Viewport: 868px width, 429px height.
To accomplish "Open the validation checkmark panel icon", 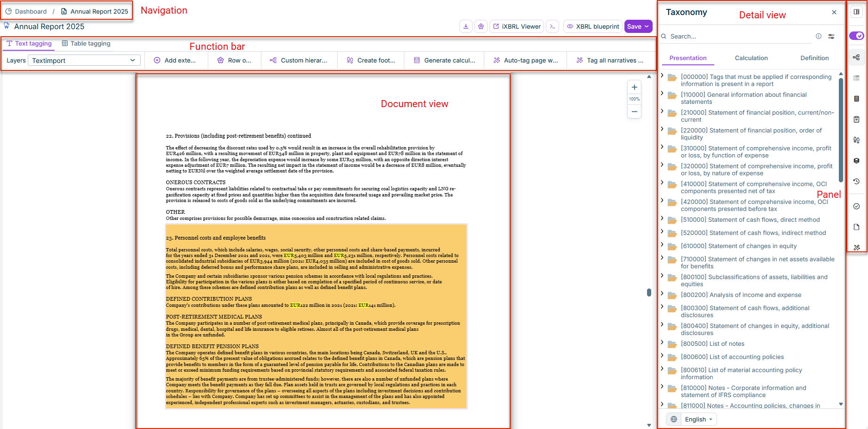I will [x=857, y=206].
